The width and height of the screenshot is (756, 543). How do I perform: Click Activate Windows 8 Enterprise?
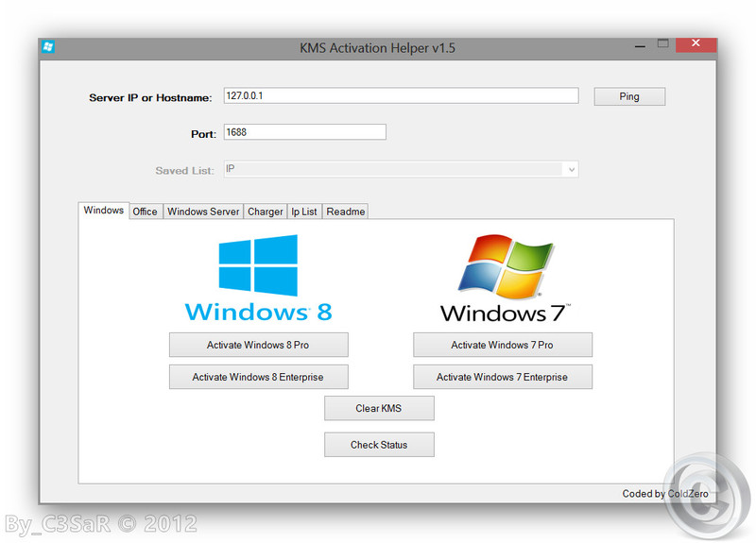tap(258, 377)
